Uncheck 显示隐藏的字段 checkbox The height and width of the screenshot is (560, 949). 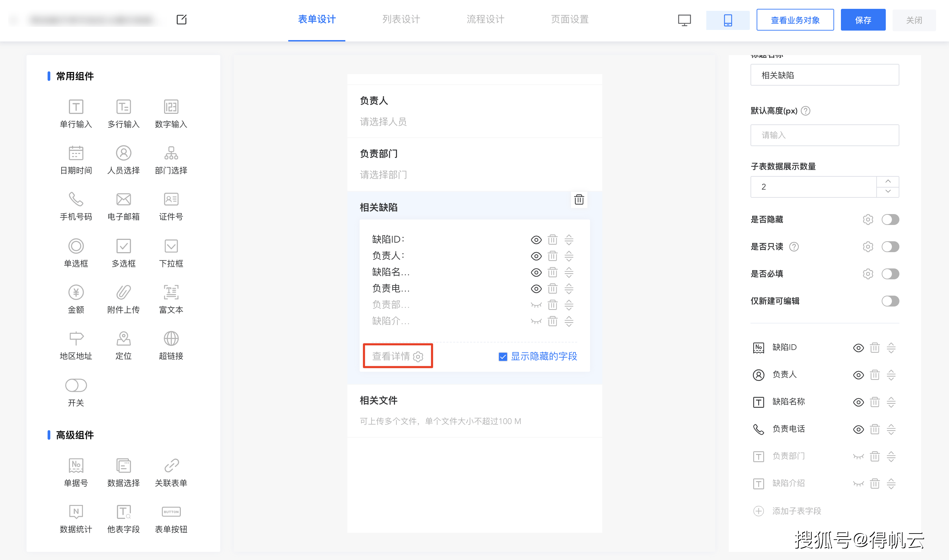[x=503, y=356]
